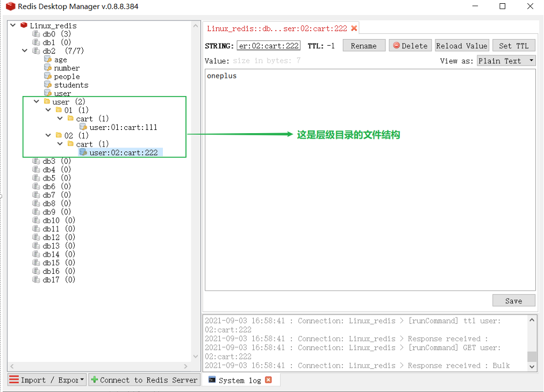Collapse cart folder under 01
The image size is (544, 392).
click(x=60, y=118)
